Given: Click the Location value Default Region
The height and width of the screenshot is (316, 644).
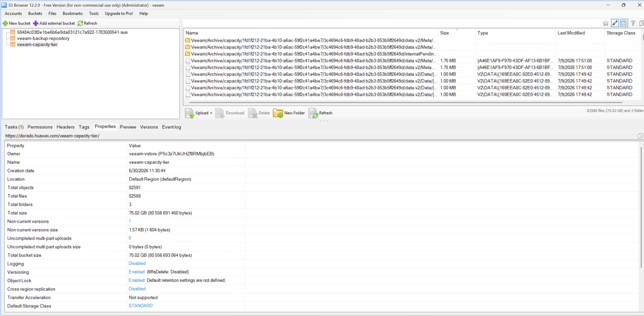Looking at the screenshot, I should 160,179.
